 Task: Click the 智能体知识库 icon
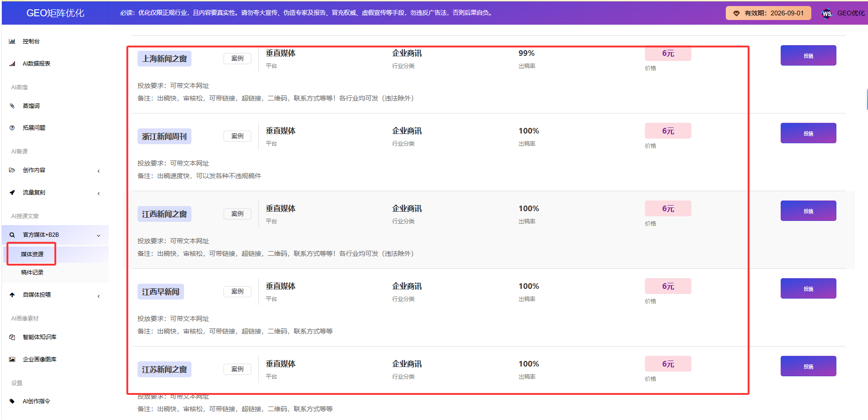pyautogui.click(x=12, y=337)
